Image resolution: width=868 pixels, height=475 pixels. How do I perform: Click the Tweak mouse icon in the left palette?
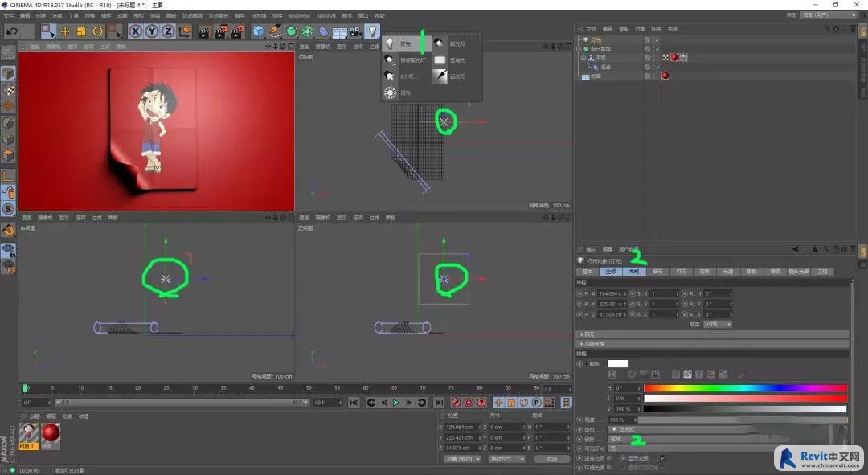tap(8, 193)
